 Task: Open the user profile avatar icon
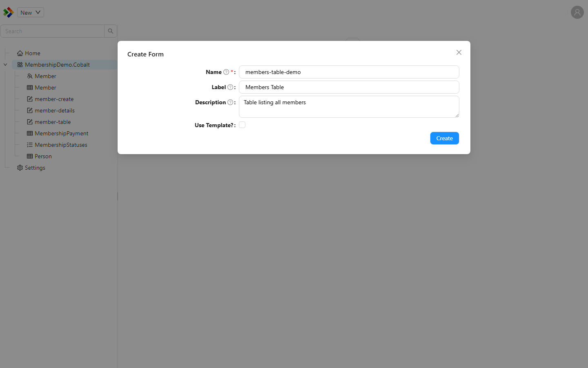coord(577,12)
